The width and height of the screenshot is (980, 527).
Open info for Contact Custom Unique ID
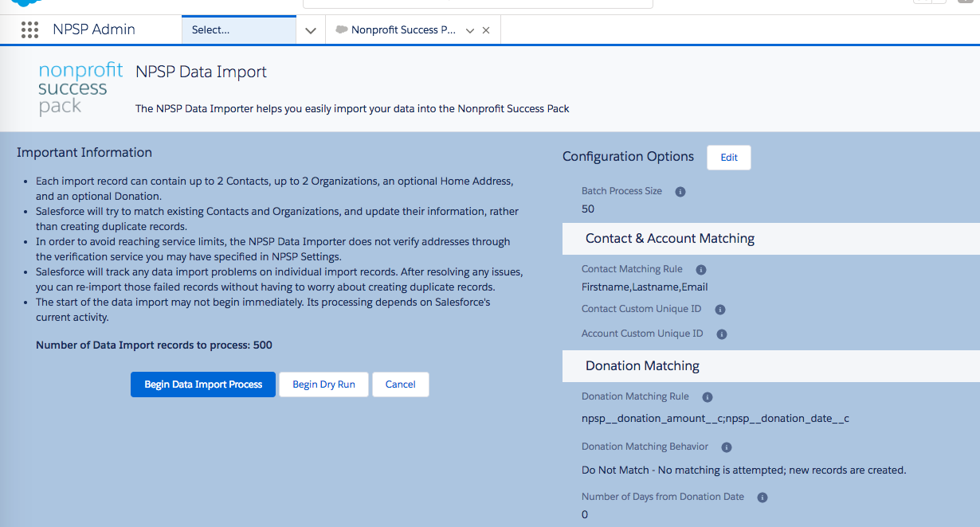[720, 309]
